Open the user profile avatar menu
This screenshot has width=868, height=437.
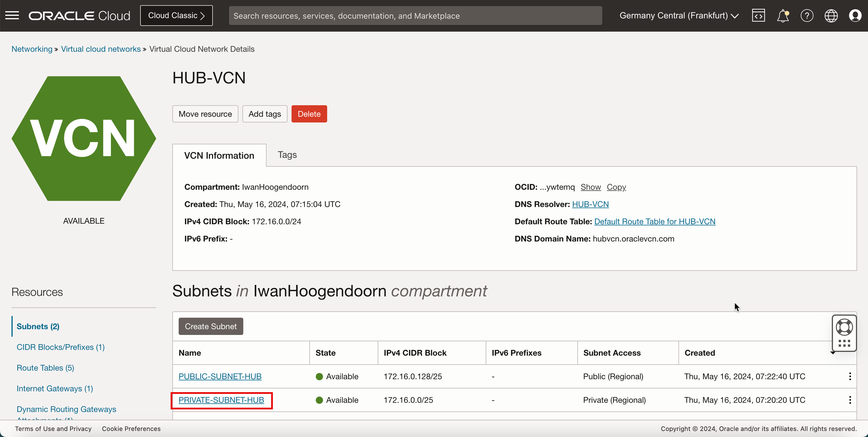pyautogui.click(x=855, y=16)
